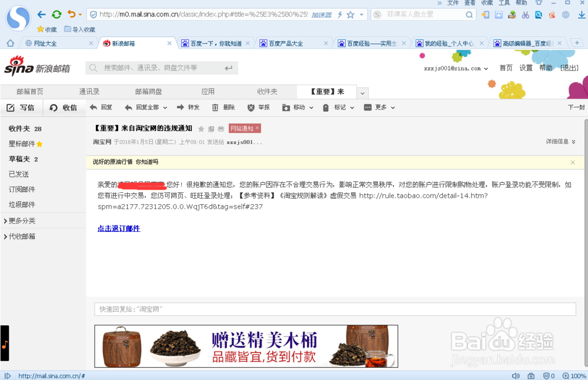
Task: Delete the message with the 删除 button
Action: point(223,107)
